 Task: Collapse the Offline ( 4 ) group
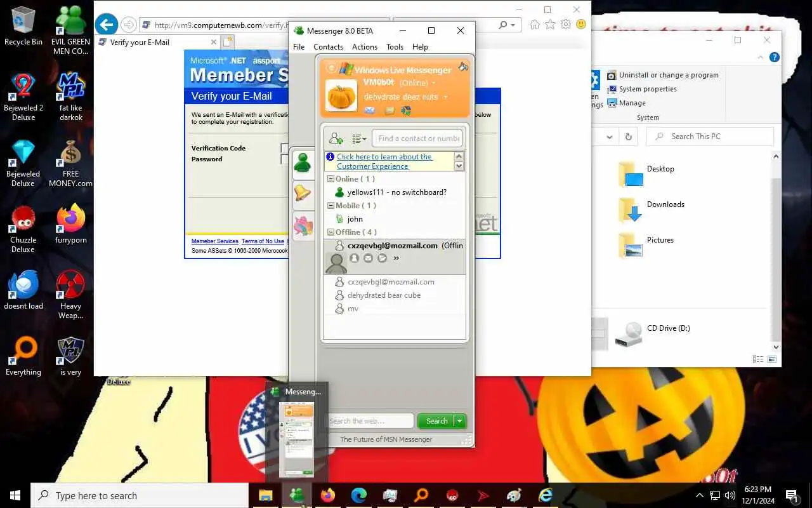pos(331,232)
